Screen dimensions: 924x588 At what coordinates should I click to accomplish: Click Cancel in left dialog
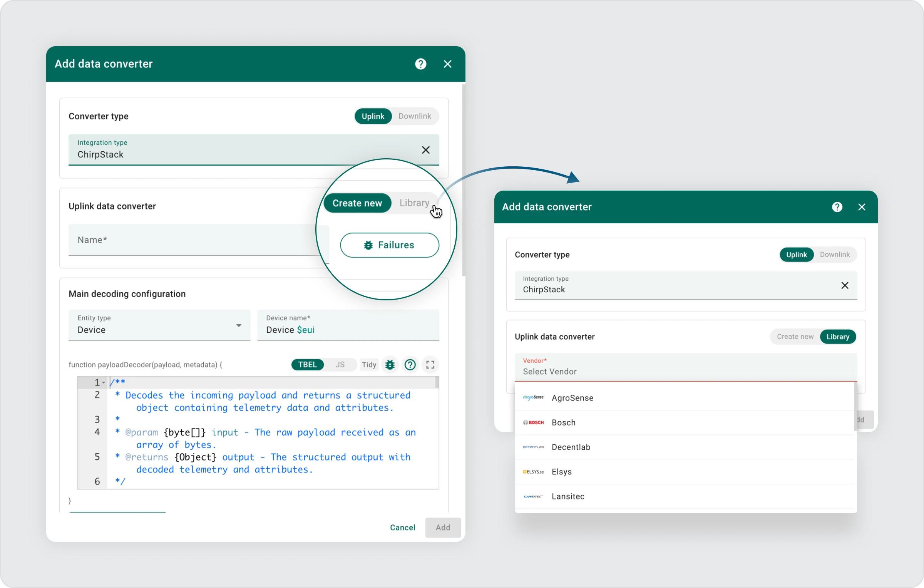tap(402, 528)
